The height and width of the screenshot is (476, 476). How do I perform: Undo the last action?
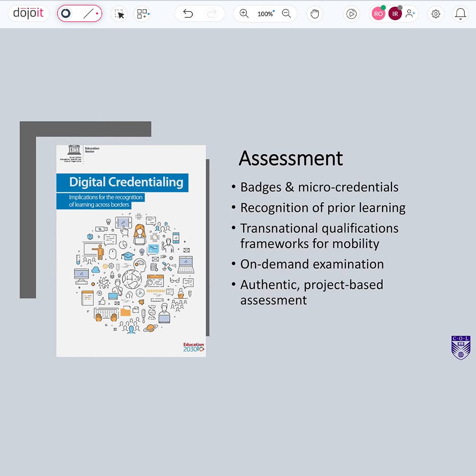click(x=188, y=14)
